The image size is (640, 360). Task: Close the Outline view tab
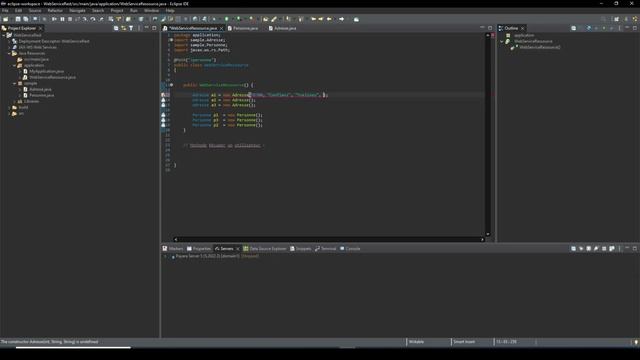pyautogui.click(x=522, y=28)
